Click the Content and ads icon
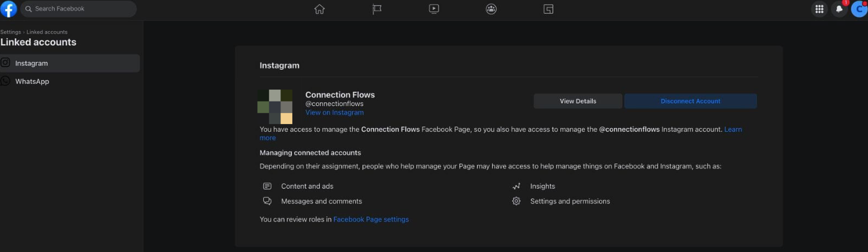 click(267, 186)
